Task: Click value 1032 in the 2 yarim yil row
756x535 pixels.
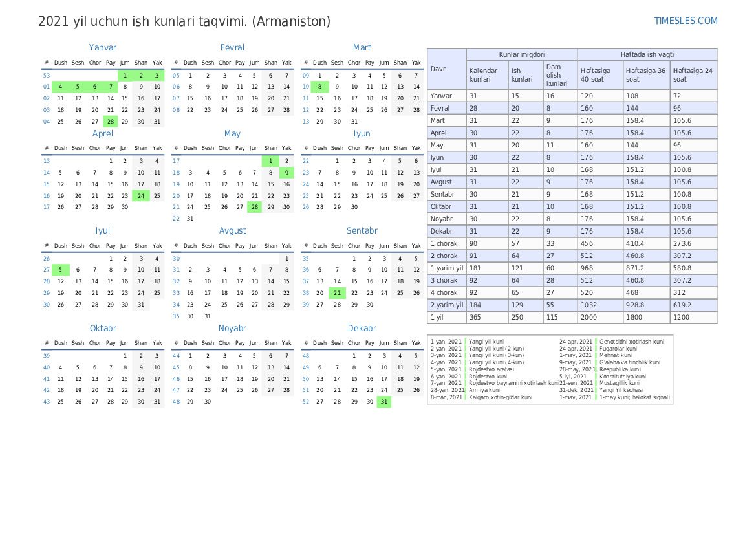Action: click(x=589, y=305)
